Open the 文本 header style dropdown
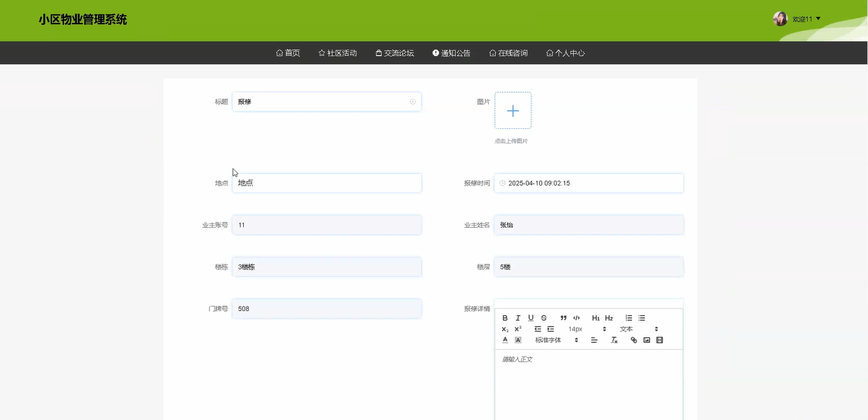 point(639,329)
